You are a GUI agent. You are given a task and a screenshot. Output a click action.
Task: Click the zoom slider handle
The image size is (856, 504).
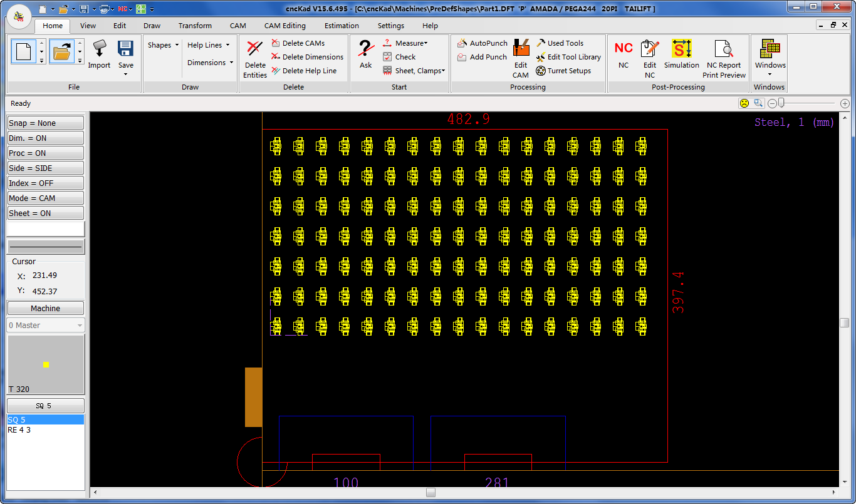coord(781,103)
